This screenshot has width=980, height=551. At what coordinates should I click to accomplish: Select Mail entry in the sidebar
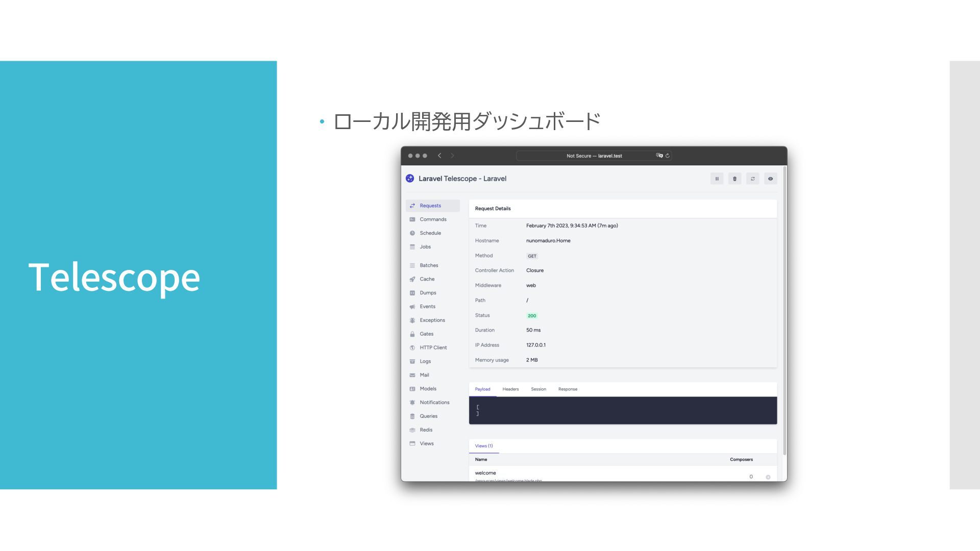point(424,375)
